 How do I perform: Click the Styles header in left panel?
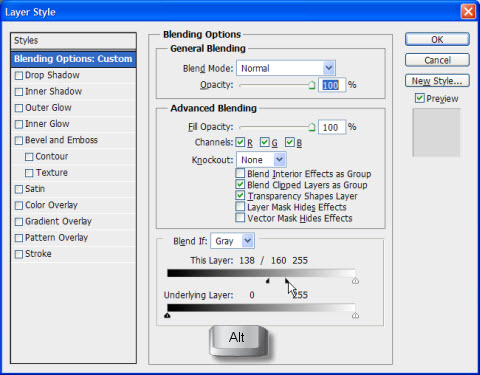click(x=73, y=41)
